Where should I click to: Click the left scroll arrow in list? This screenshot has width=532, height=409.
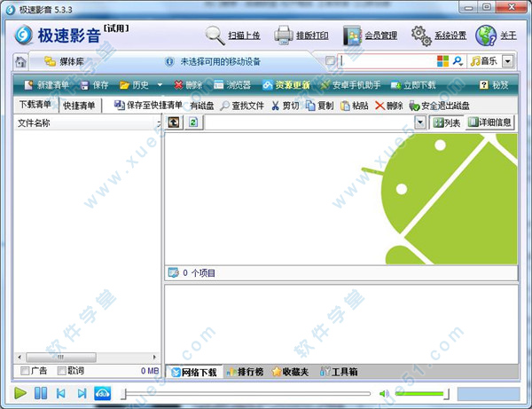tap(20, 357)
